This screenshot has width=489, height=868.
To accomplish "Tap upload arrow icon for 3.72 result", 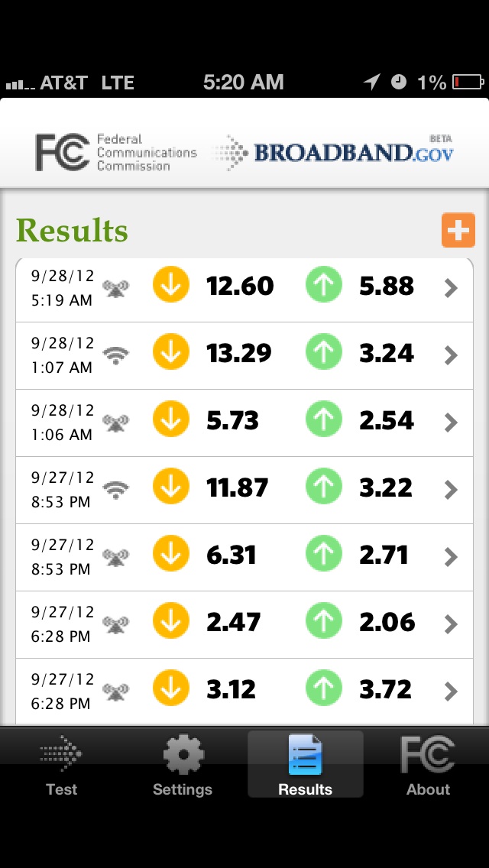I will [x=324, y=688].
